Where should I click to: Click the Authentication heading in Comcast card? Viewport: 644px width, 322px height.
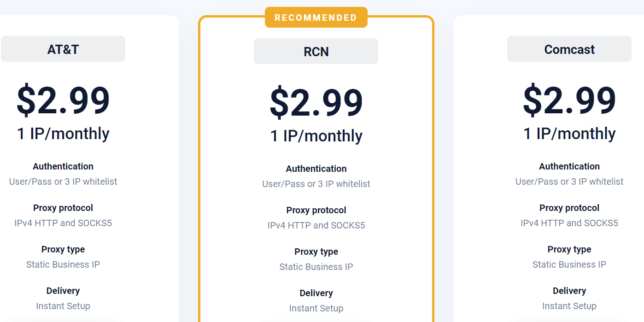pos(569,166)
